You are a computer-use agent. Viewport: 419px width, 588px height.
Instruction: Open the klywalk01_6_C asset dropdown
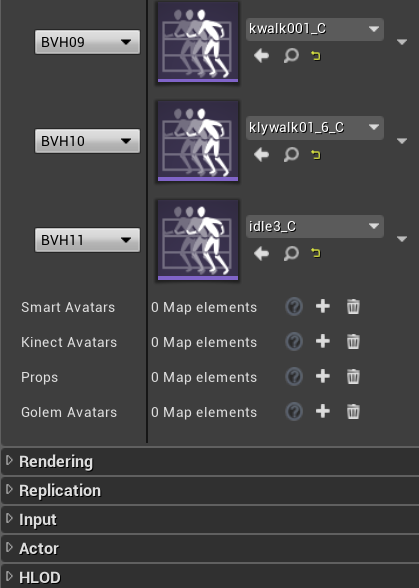click(315, 128)
